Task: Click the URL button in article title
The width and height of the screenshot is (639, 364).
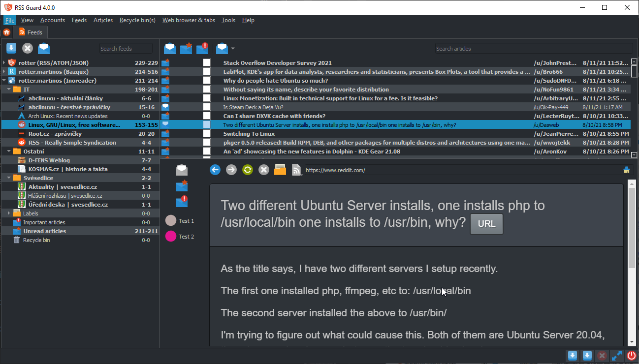Action: click(x=486, y=224)
